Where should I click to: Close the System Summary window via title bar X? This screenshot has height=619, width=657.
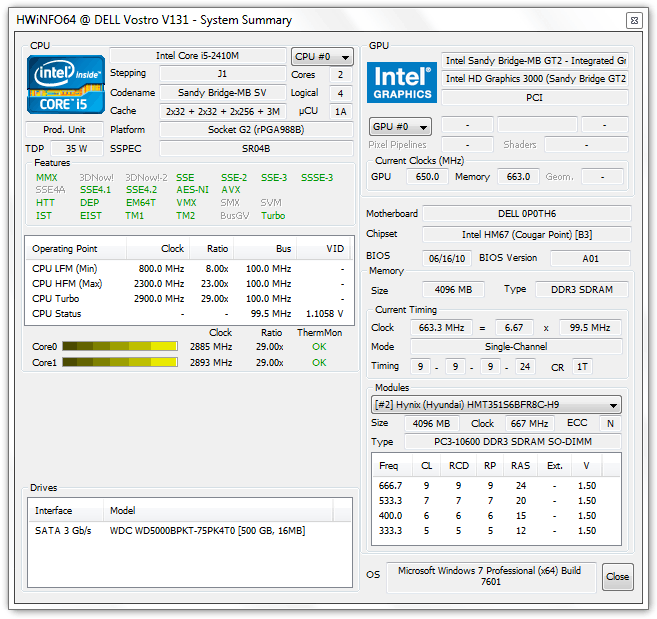click(634, 20)
